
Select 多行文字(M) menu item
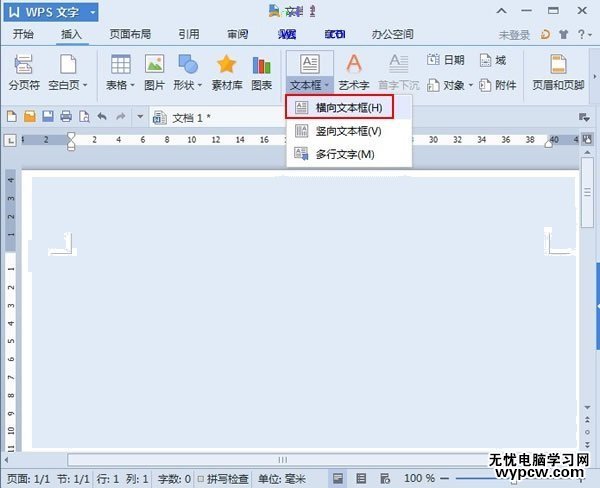pos(349,154)
